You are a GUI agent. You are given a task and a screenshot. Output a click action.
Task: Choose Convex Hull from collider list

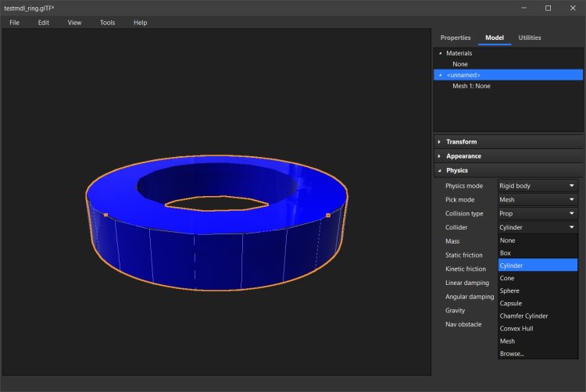coord(517,329)
